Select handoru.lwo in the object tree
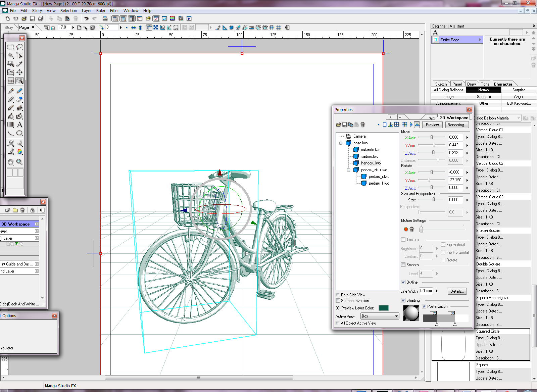 (371, 163)
